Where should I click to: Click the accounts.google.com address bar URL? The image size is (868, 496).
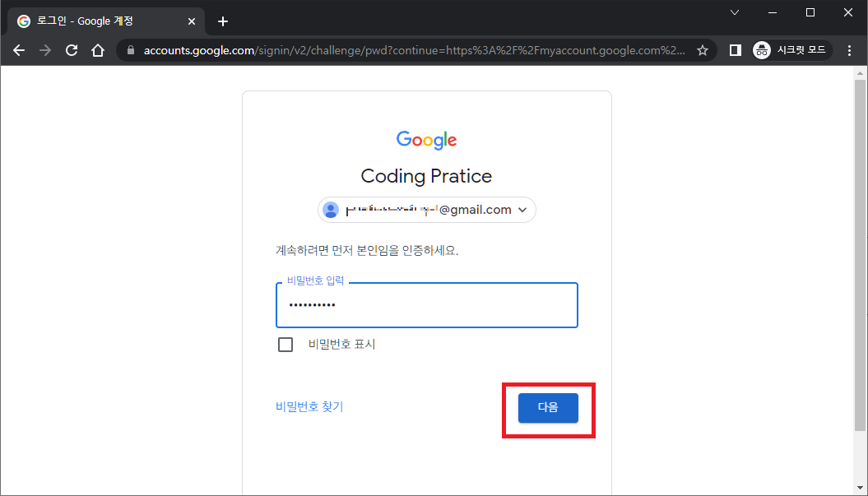click(414, 50)
